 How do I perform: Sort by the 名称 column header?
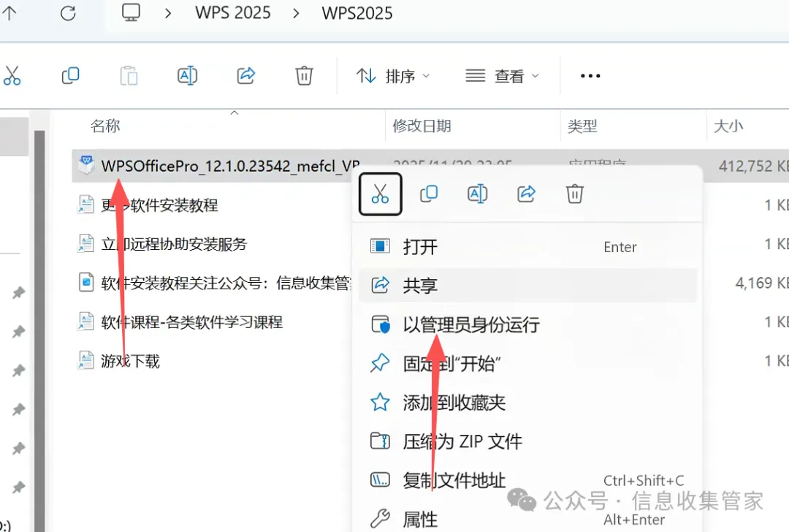tap(105, 125)
